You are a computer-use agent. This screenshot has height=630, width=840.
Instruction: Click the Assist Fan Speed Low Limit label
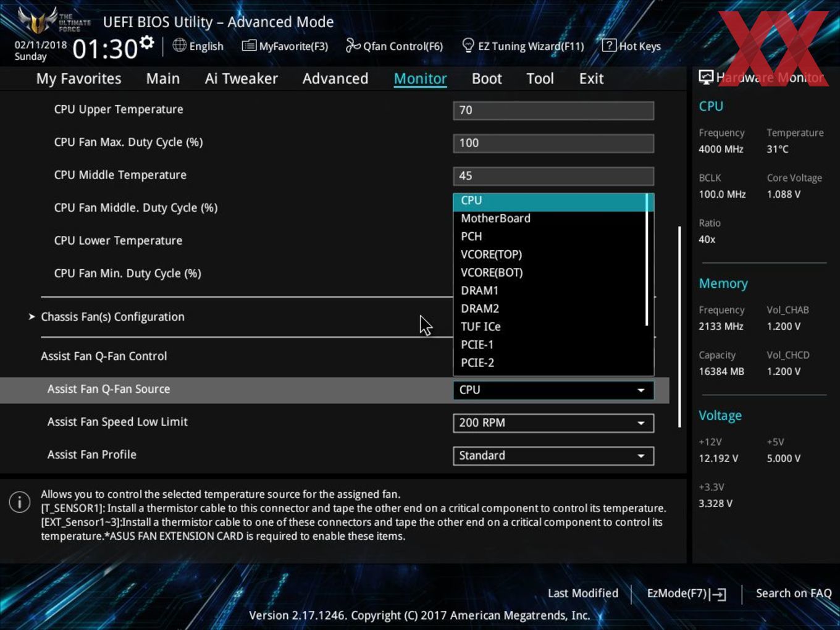[x=117, y=421]
